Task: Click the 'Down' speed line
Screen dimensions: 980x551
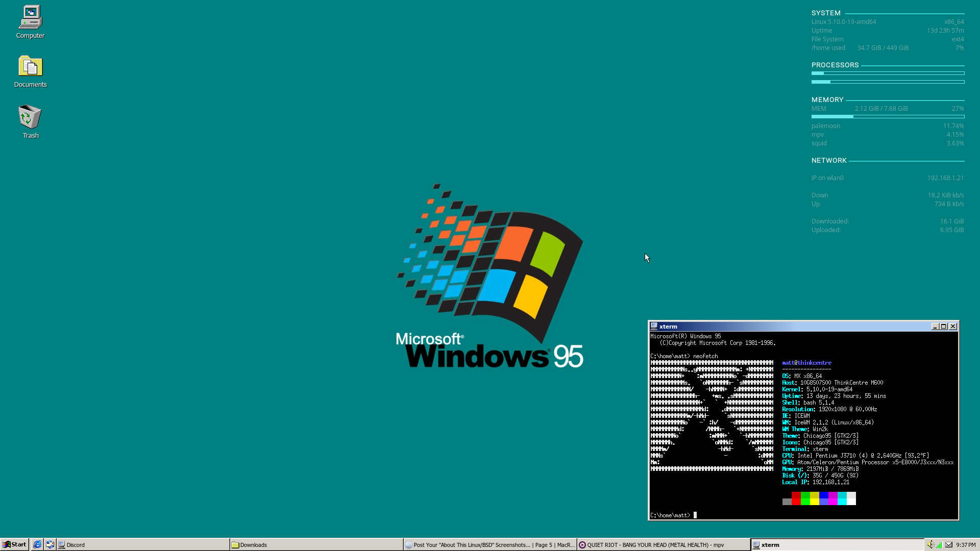Action: pos(888,195)
